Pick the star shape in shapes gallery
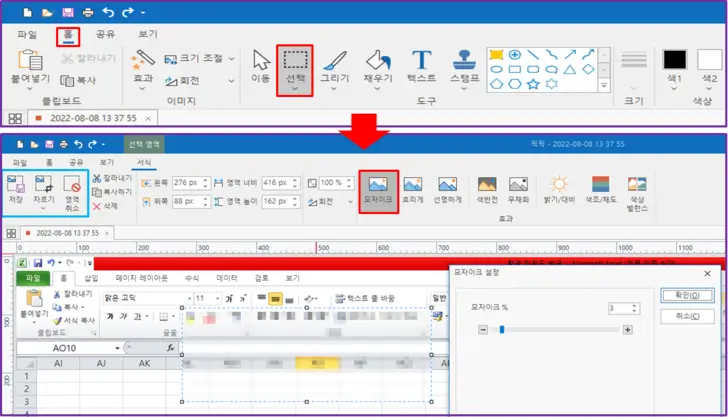This screenshot has width=728, height=417. coord(533,84)
